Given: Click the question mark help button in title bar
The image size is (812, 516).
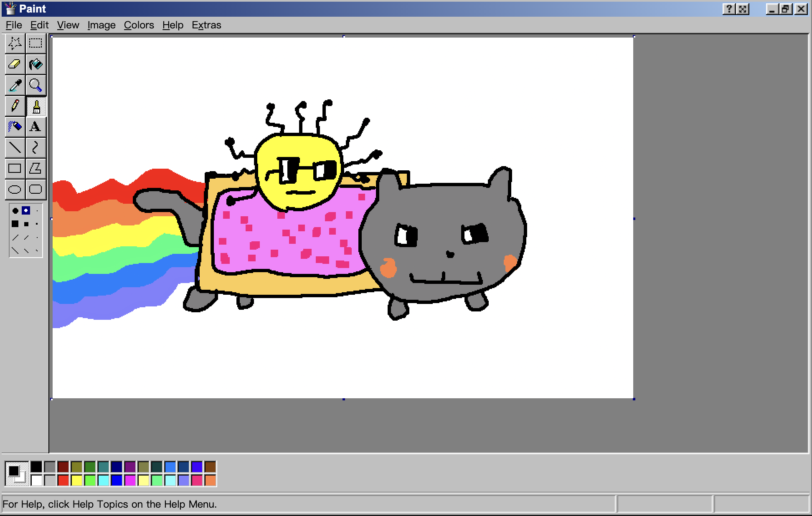Looking at the screenshot, I should pos(729,9).
